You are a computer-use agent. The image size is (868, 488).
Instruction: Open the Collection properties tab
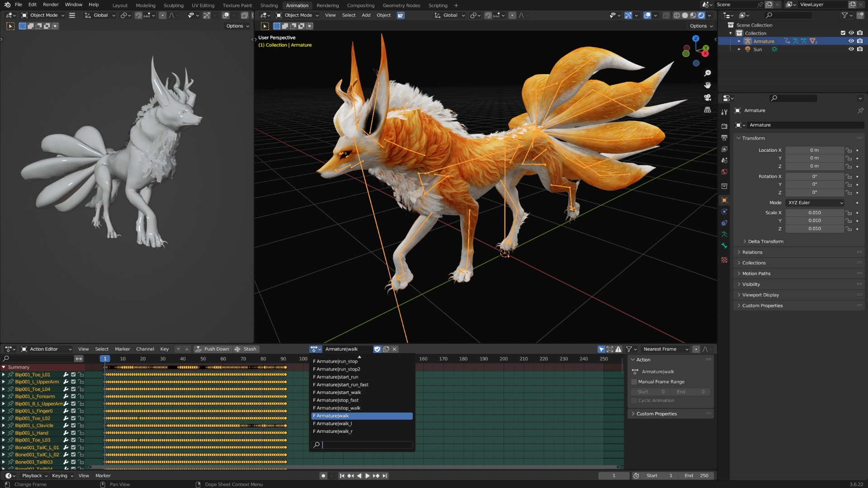724,186
